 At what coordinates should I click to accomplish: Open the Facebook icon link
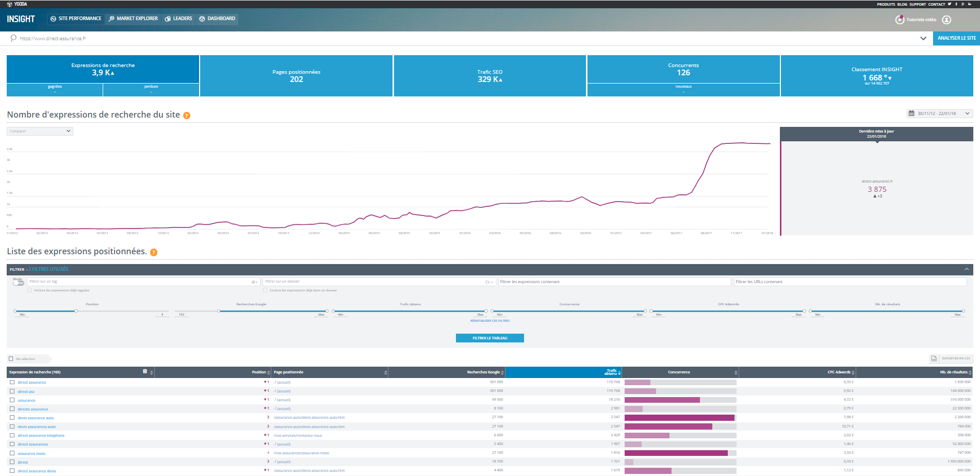click(956, 4)
